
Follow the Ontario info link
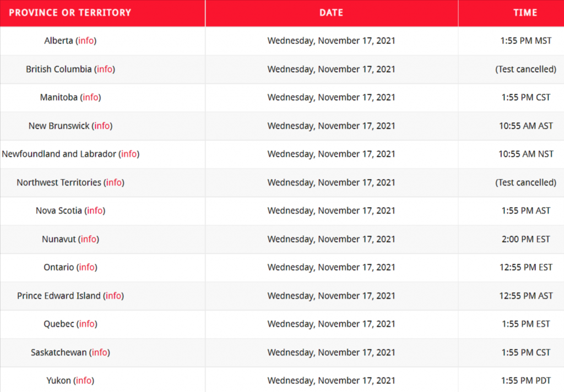point(86,268)
